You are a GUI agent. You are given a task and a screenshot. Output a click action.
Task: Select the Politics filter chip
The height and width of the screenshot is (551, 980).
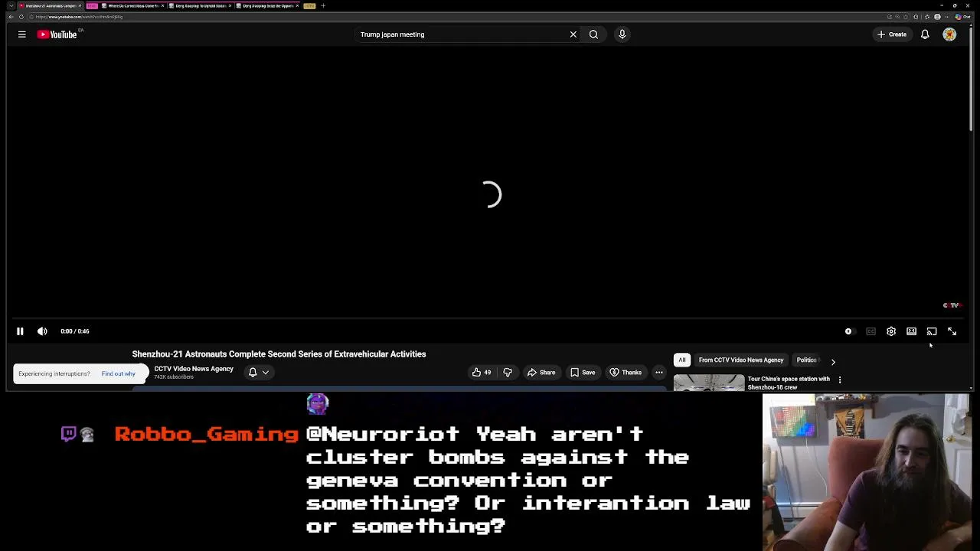point(806,360)
